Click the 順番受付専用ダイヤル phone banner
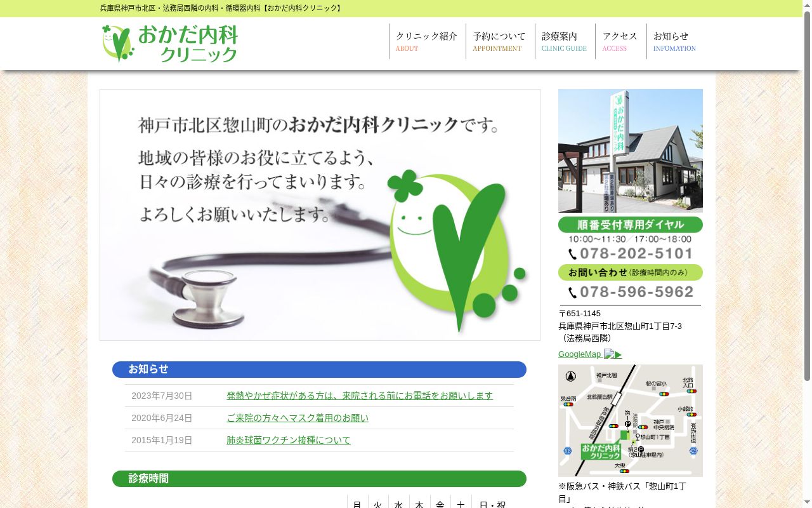Screen dimensions: 812x508 (631, 239)
